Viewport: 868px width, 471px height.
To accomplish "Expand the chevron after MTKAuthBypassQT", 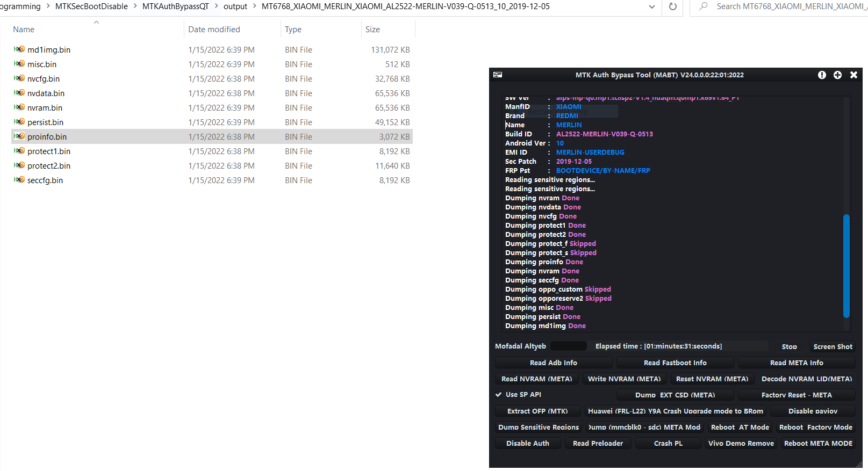I will pos(217,6).
